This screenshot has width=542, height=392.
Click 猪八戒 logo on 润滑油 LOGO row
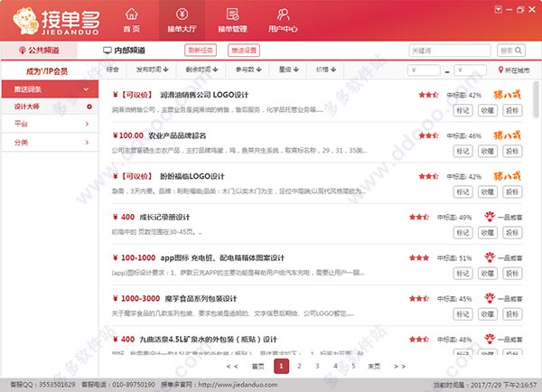tap(507, 94)
